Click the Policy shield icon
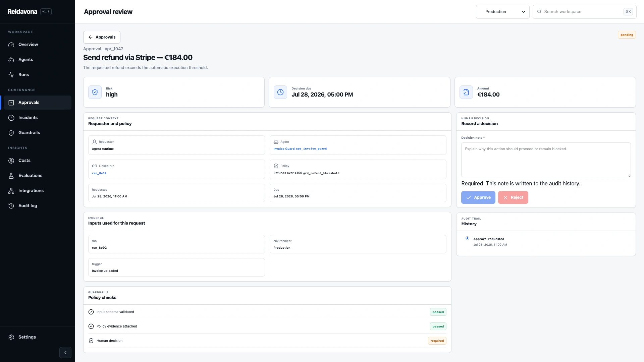This screenshot has width=644, height=362. click(x=276, y=166)
